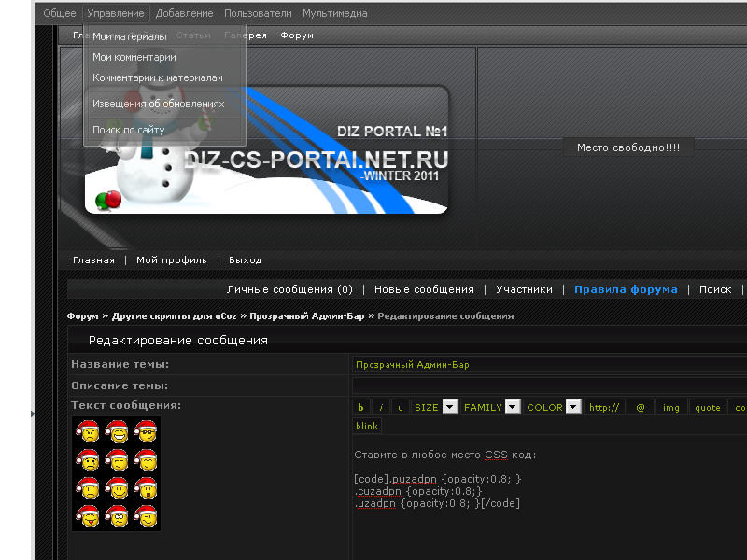This screenshot has height=560, width=747.
Task: Open the Галерея navigation link
Action: coord(246,35)
